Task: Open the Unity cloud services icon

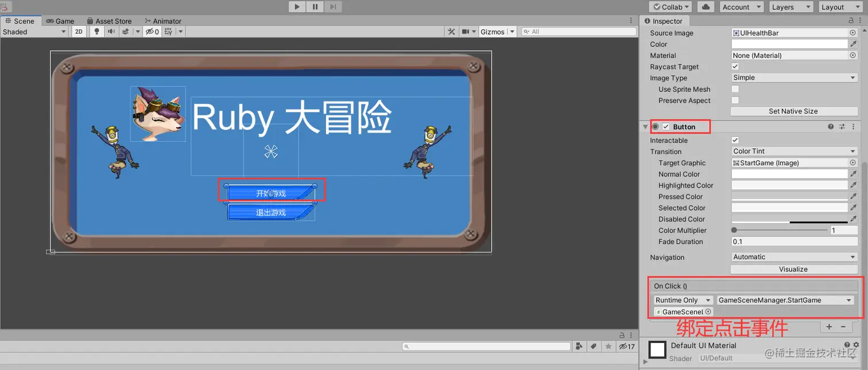Action: (706, 7)
